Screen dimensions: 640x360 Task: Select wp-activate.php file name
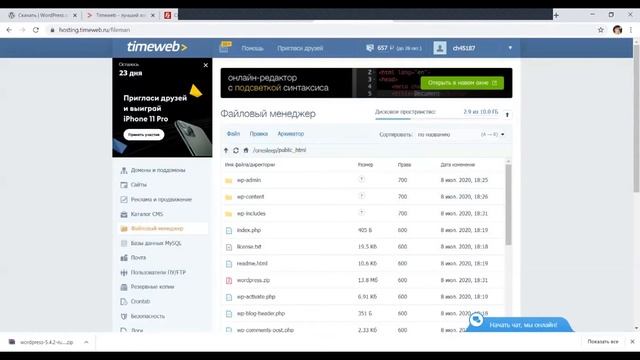pos(256,297)
